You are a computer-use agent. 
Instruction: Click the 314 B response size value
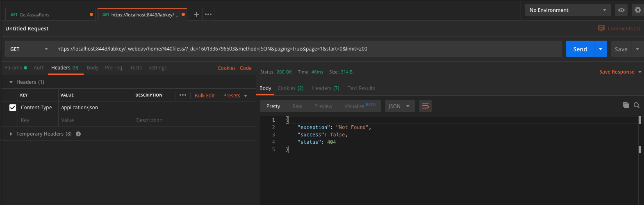pyautogui.click(x=347, y=72)
